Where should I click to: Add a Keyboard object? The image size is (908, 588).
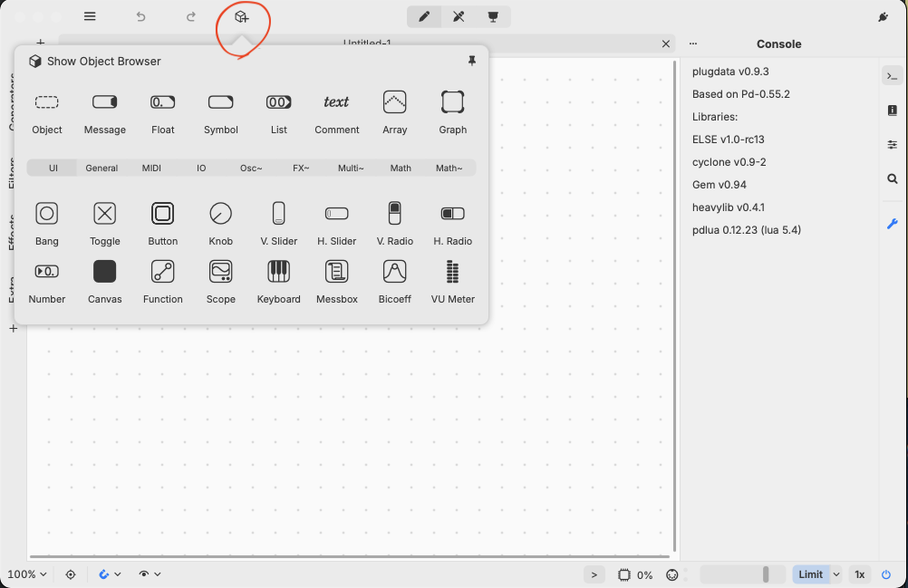tap(278, 282)
